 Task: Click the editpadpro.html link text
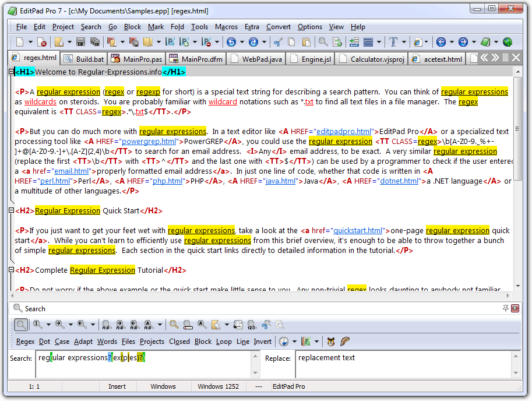pyautogui.click(x=344, y=131)
